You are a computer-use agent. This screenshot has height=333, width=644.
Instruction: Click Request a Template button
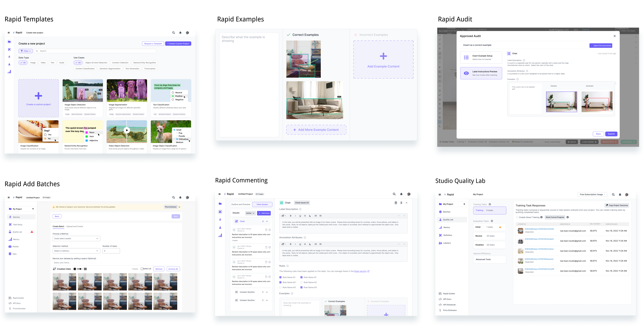click(153, 44)
